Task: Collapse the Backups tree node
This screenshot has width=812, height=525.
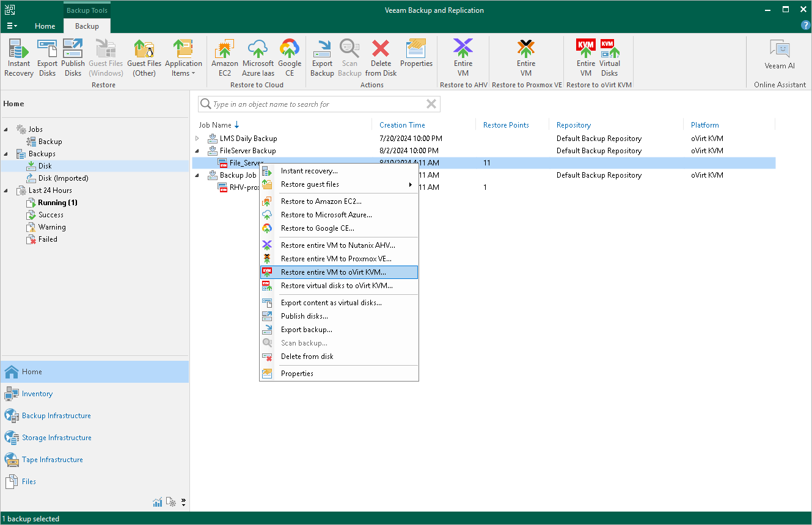Action: [7, 154]
